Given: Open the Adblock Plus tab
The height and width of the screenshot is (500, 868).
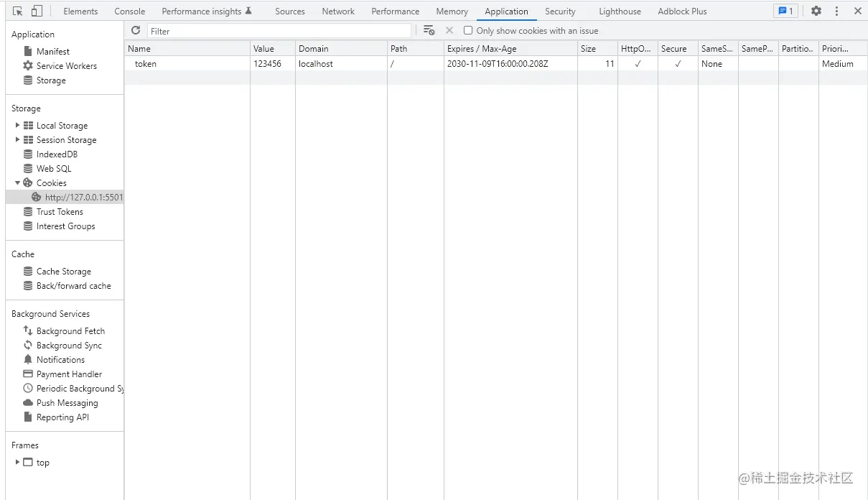Looking at the screenshot, I should (x=682, y=11).
